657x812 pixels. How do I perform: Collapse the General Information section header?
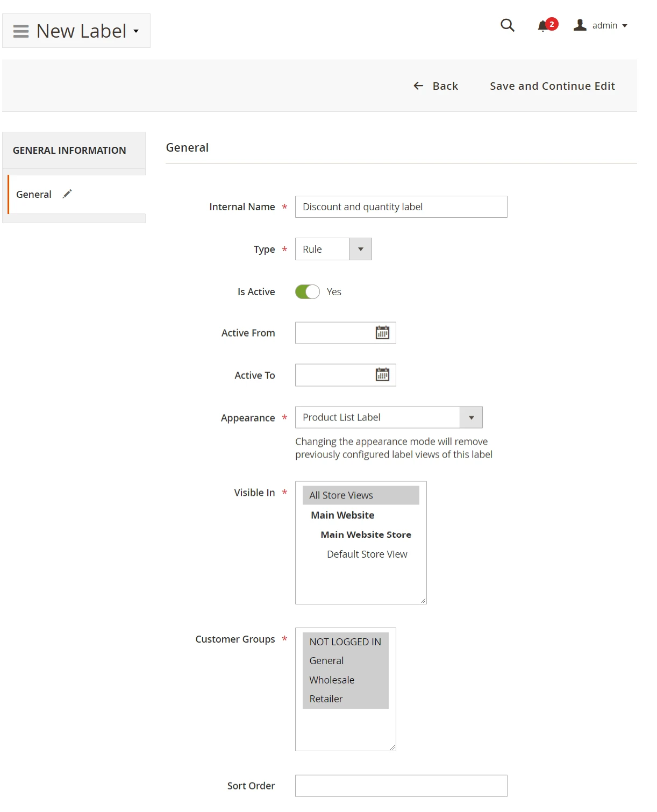(x=69, y=151)
